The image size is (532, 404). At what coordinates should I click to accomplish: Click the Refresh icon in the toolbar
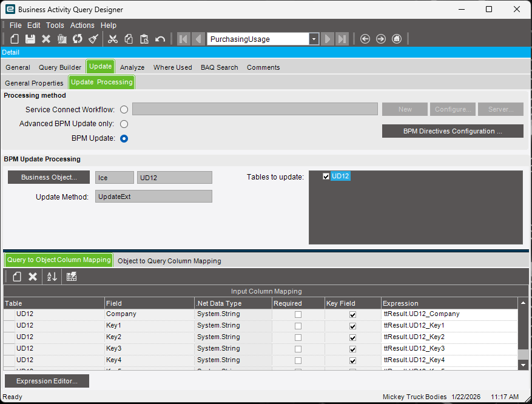tap(77, 39)
